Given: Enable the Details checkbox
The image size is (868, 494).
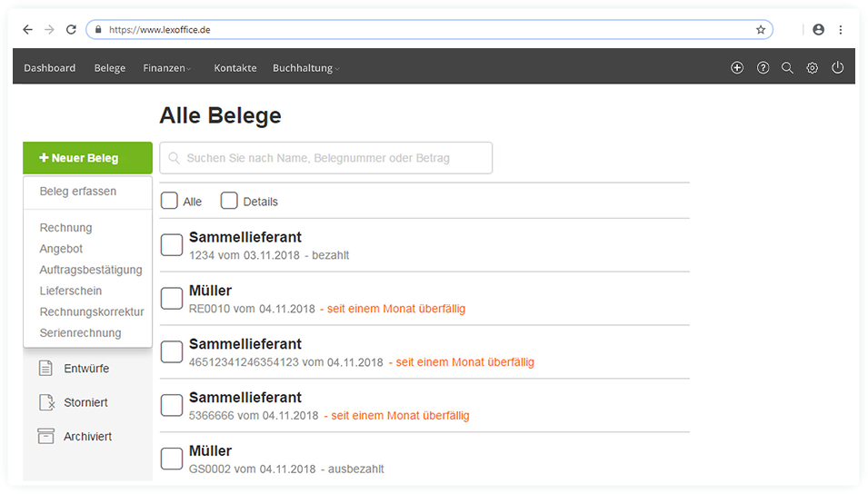Looking at the screenshot, I should click(229, 201).
